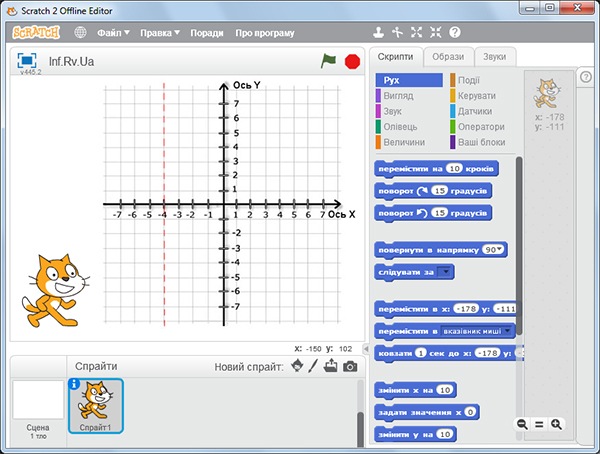Viewport: 600px width, 454px height.
Task: Switch to the Образи tab
Action: click(x=447, y=56)
